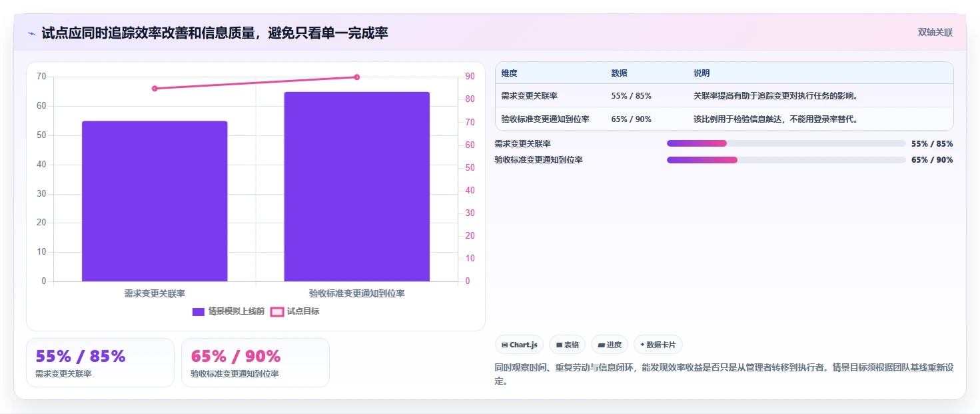Image resolution: width=980 pixels, height=414 pixels.
Task: Toggle the 情景模拟上线前 legend item
Action: [229, 311]
